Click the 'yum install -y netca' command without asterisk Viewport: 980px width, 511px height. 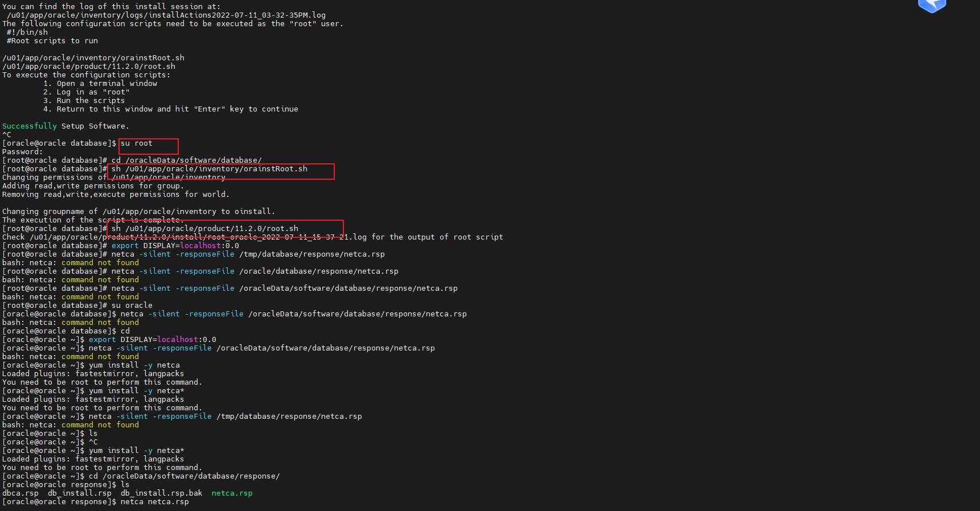134,365
